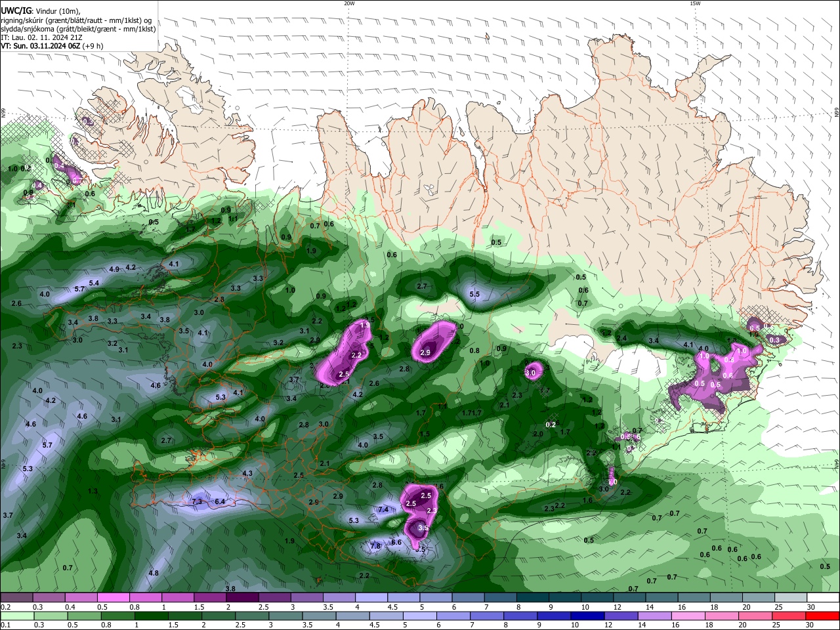840x630 pixels.
Task: Click the snow legend swatch starting at 0.2
Action: (16, 598)
